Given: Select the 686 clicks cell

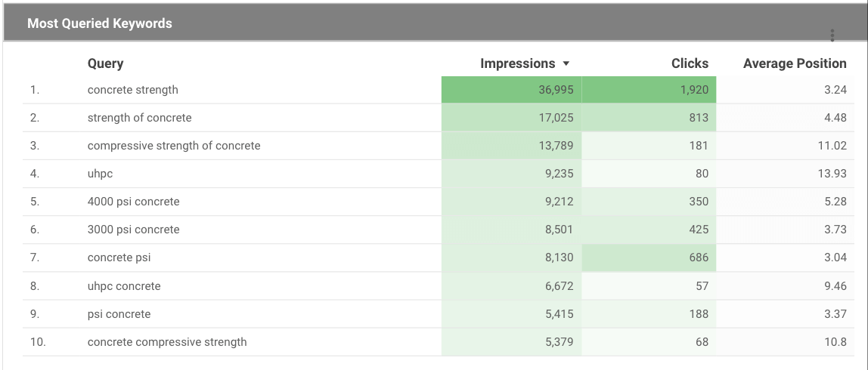Looking at the screenshot, I should (649, 257).
